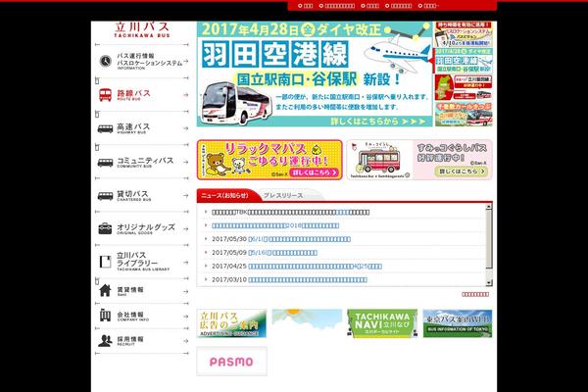Viewport: 588px width, 392px height.
Task: Click news list scrollbar up arrow
Action: (489, 207)
